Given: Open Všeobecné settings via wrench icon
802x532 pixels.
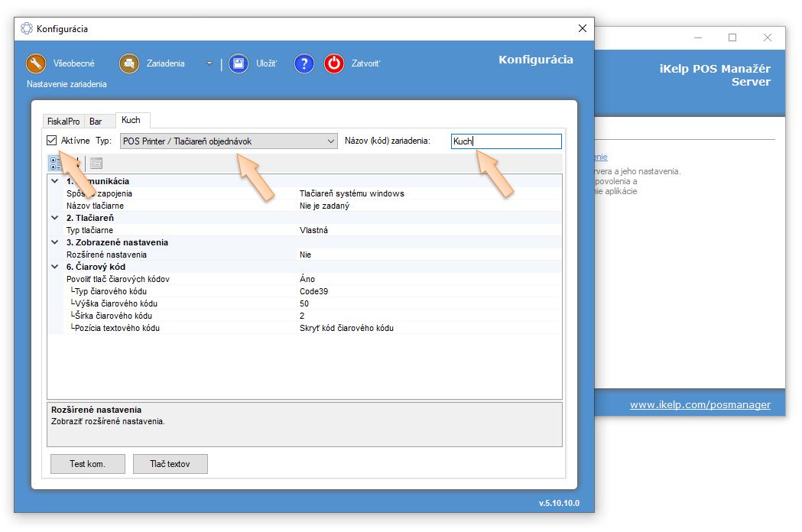Looking at the screenshot, I should tap(36, 63).
